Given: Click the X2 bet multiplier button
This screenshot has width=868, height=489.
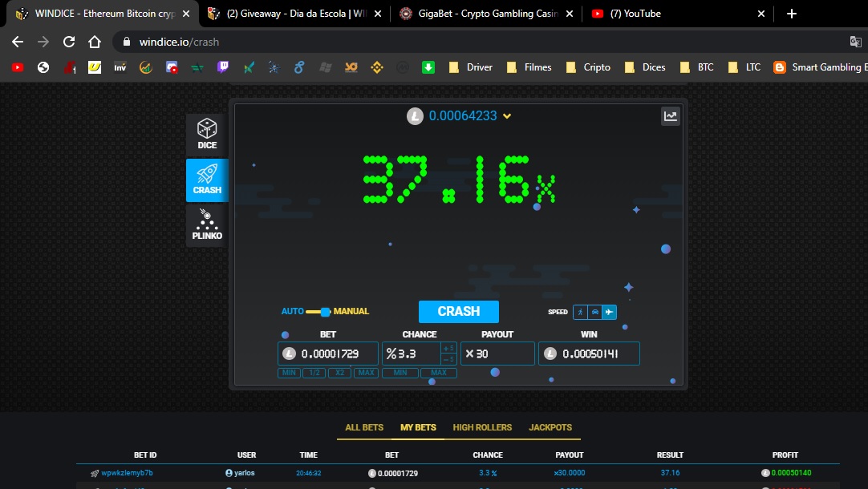Looking at the screenshot, I should pyautogui.click(x=339, y=373).
